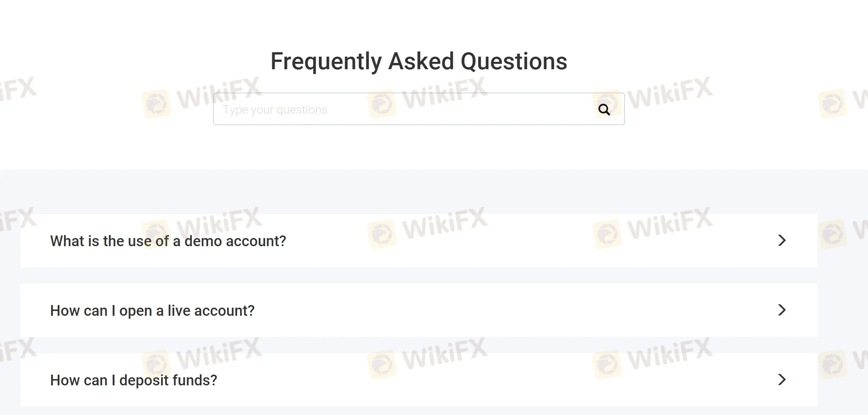Open 'How can I deposit funds?'
The height and width of the screenshot is (415, 868).
pyautogui.click(x=133, y=380)
